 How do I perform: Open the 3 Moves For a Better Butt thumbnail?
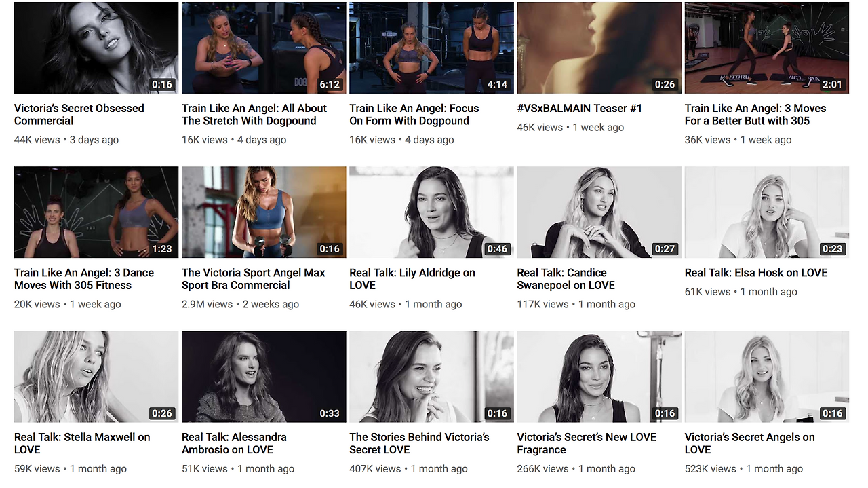(x=766, y=48)
